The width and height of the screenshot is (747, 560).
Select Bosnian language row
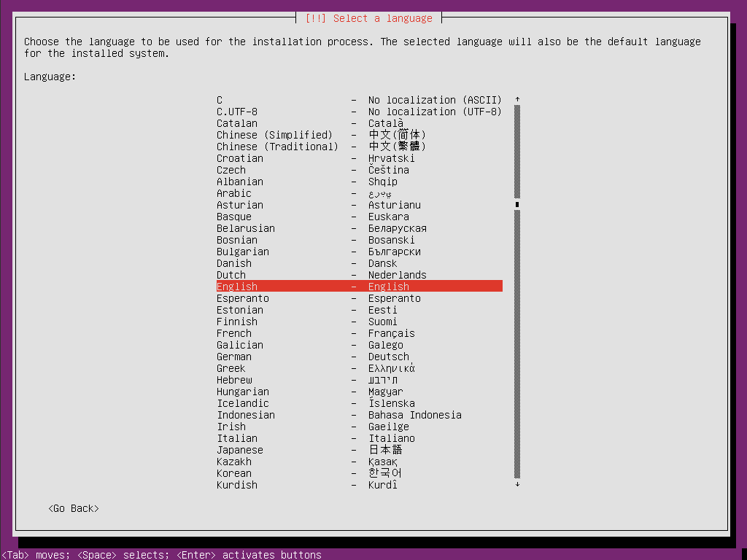359,240
